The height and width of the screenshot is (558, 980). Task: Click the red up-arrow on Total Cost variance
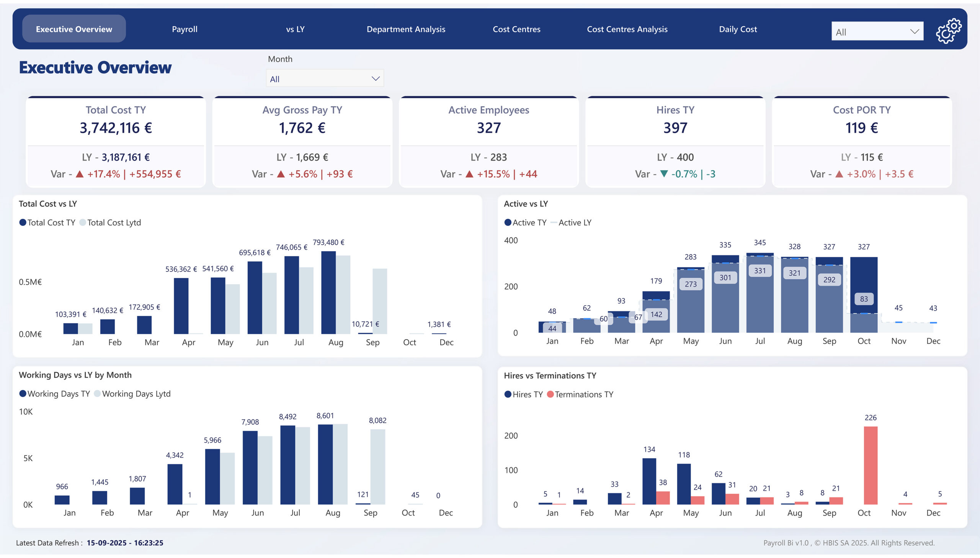[x=79, y=174]
